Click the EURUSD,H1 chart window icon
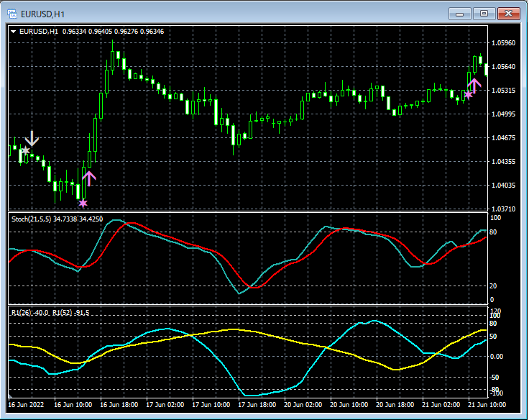This screenshot has height=420, width=529. point(12,12)
